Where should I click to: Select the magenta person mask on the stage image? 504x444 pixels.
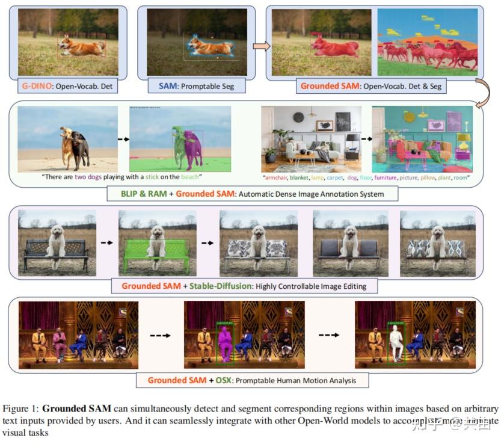(x=224, y=343)
